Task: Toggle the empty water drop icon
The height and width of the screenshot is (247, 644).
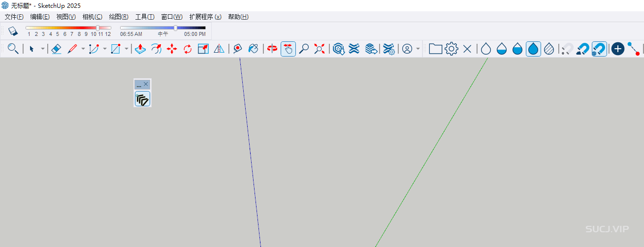Action: (486, 49)
